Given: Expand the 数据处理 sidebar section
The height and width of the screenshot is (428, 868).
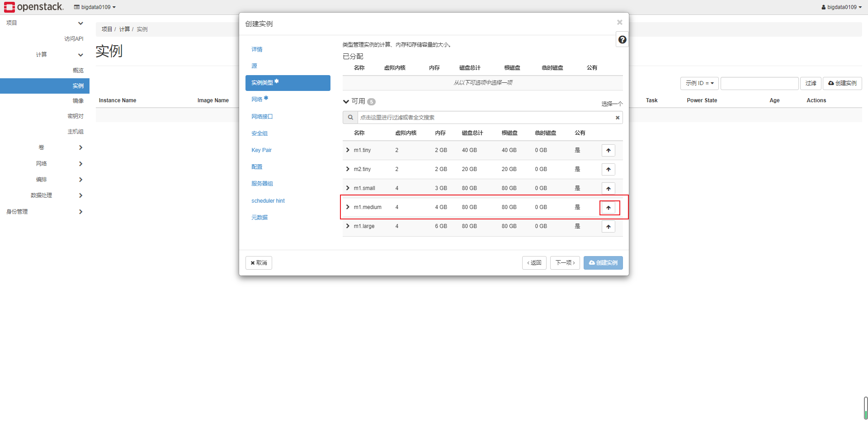Looking at the screenshot, I should point(80,195).
